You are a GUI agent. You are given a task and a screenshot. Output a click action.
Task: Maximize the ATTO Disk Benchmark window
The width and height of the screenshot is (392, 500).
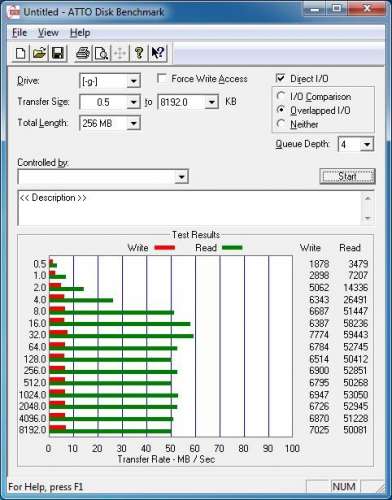point(337,9)
